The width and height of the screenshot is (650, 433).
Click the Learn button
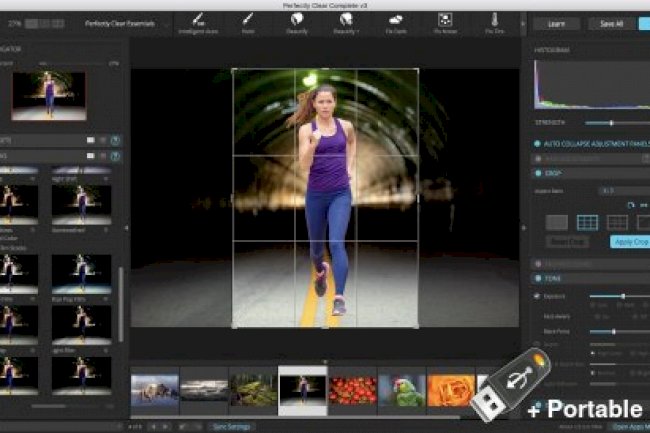[554, 23]
